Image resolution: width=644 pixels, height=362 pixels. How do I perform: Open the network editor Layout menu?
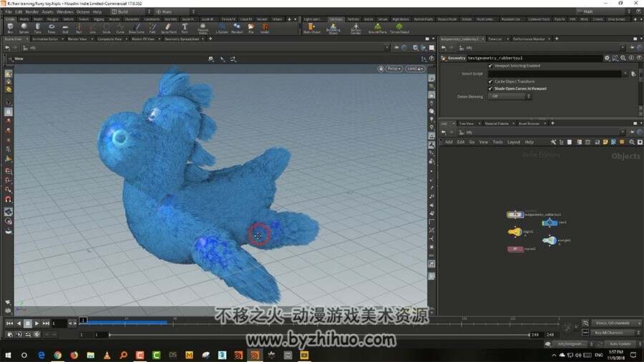point(514,142)
